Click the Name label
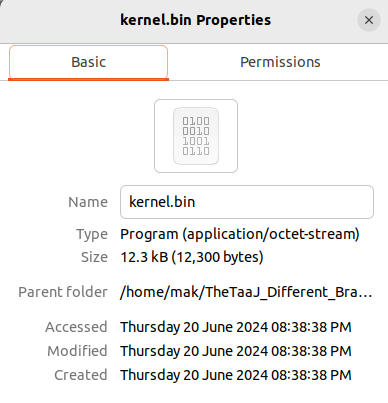The image size is (388, 403). click(x=88, y=202)
